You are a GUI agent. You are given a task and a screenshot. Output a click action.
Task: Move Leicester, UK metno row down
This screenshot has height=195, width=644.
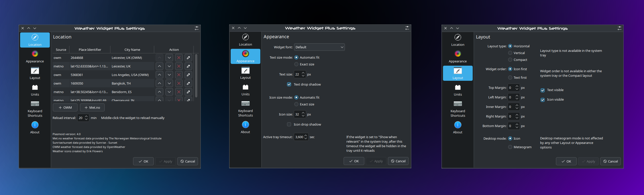click(169, 66)
